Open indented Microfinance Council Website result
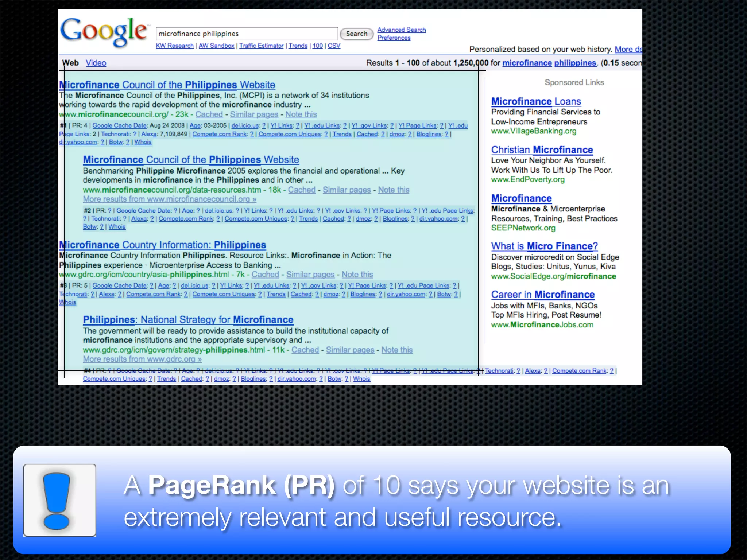Viewport: 747px width, 560px height. point(191,160)
